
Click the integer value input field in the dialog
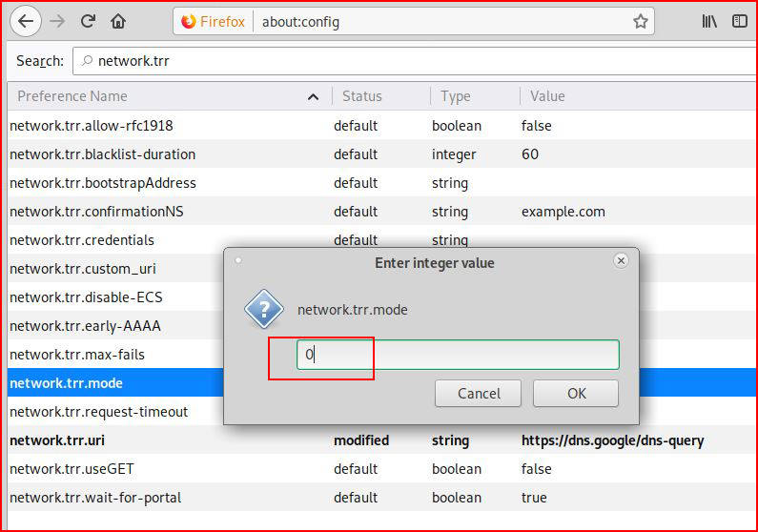(458, 355)
